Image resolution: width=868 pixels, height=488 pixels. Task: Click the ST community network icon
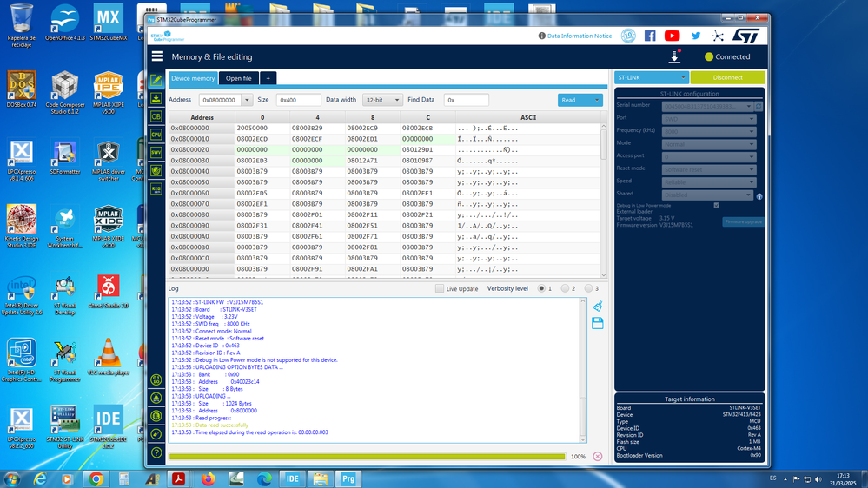[718, 36]
